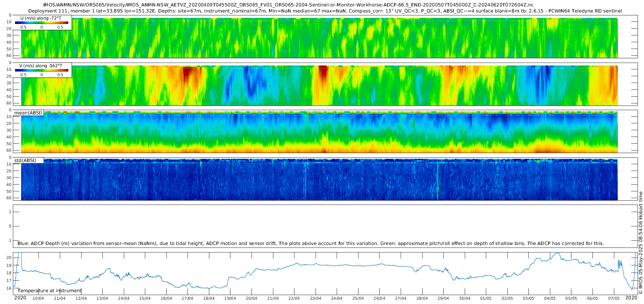Click the 10/04 date tick label

(38, 298)
